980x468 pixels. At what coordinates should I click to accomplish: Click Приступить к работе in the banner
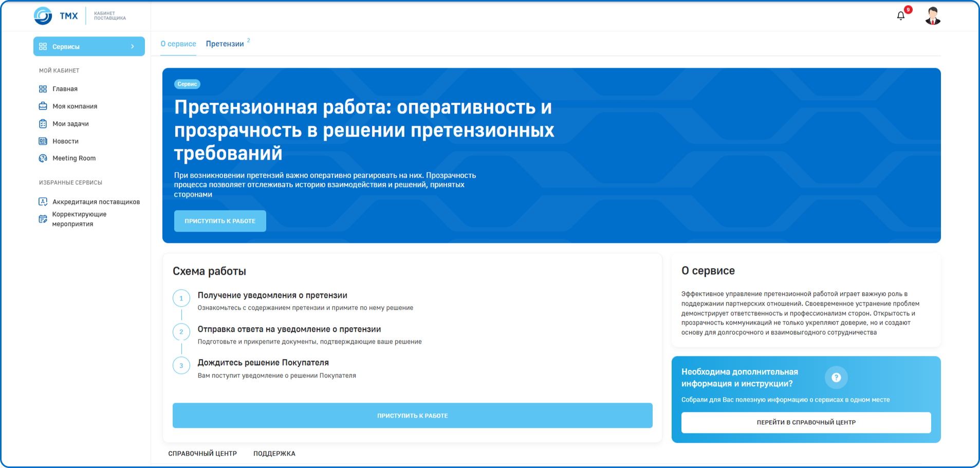219,221
